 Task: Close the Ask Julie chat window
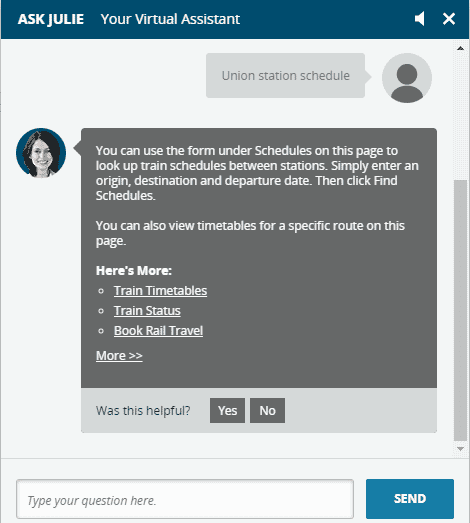449,19
